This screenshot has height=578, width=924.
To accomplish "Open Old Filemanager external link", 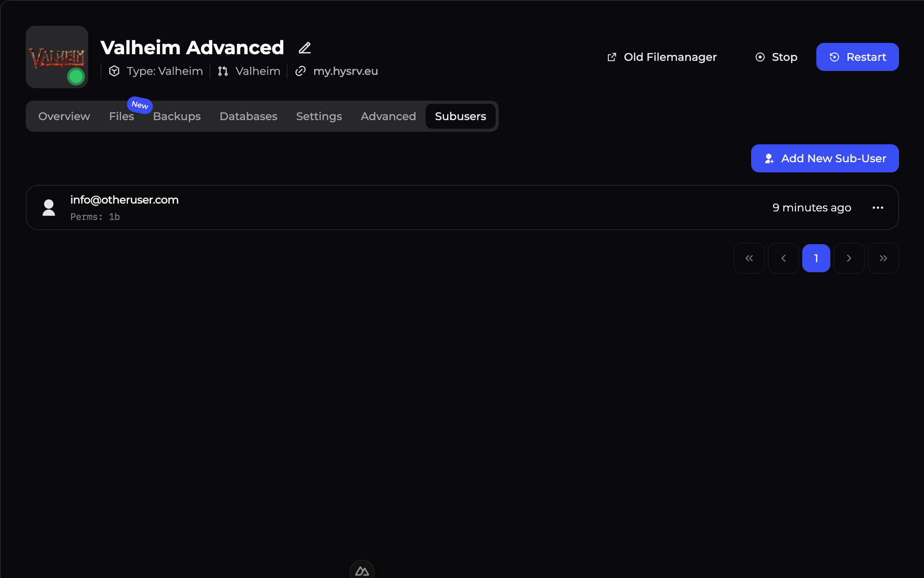I will (662, 57).
